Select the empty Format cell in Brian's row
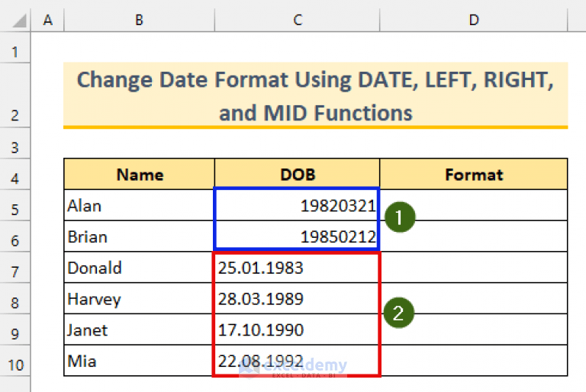The height and width of the screenshot is (392, 586). [474, 236]
